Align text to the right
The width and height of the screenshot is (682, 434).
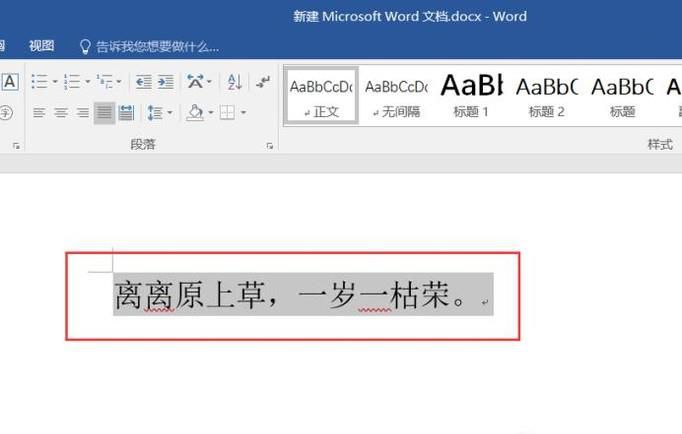pyautogui.click(x=83, y=113)
